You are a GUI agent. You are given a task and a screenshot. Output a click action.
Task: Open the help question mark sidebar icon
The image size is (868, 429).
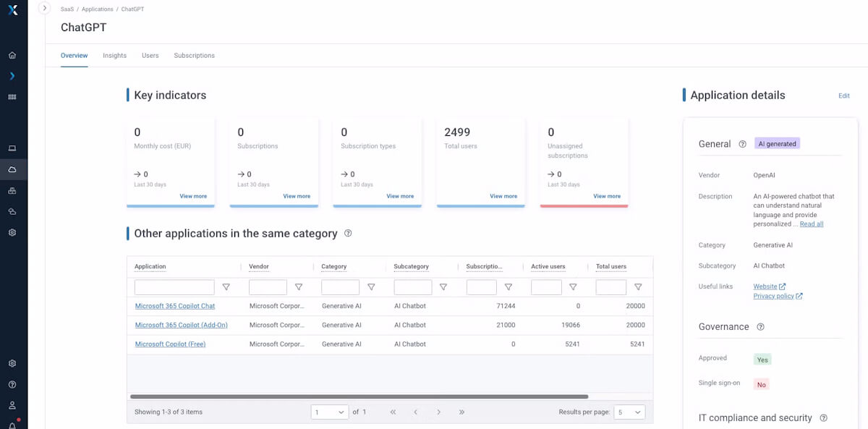[x=12, y=384]
